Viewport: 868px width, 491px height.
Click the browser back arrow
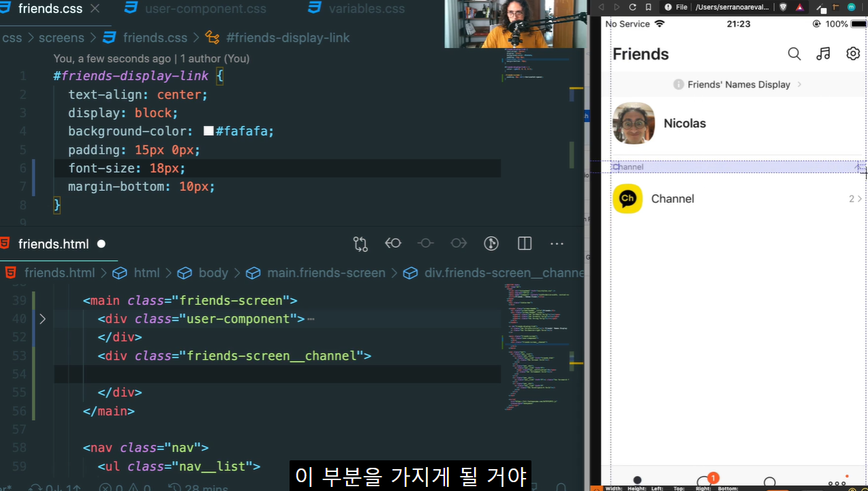(601, 7)
